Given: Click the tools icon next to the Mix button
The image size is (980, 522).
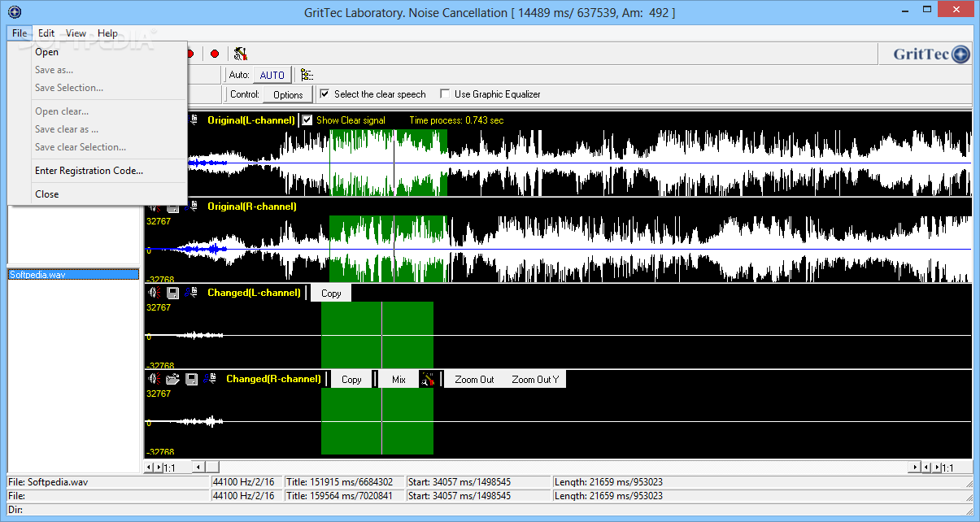Looking at the screenshot, I should 427,379.
